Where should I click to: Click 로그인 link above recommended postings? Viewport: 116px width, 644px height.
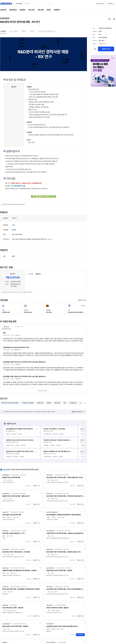tap(5, 469)
